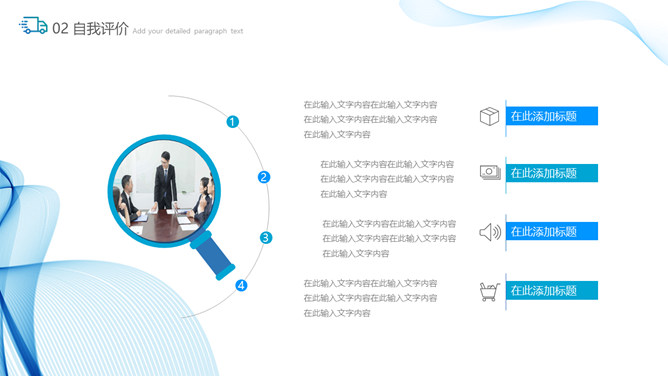This screenshot has width=668, height=376.
Task: Select the paragraph left of the cart icon
Action: click(370, 299)
